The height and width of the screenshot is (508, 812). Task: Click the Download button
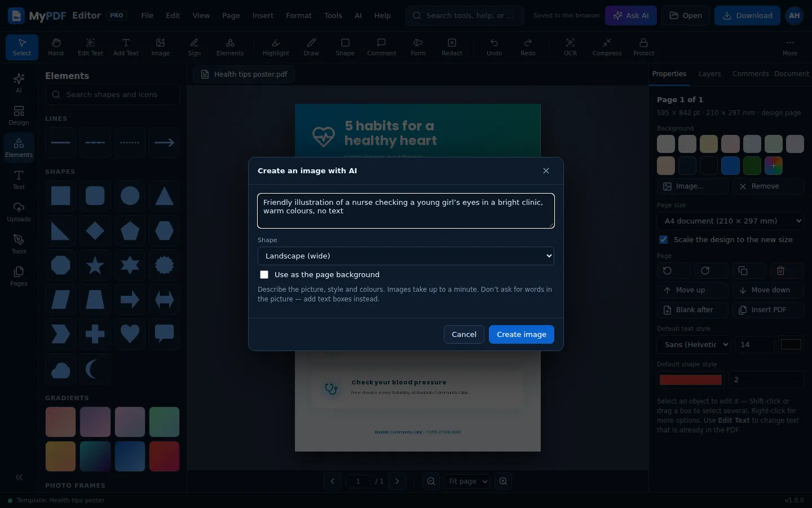(x=747, y=16)
